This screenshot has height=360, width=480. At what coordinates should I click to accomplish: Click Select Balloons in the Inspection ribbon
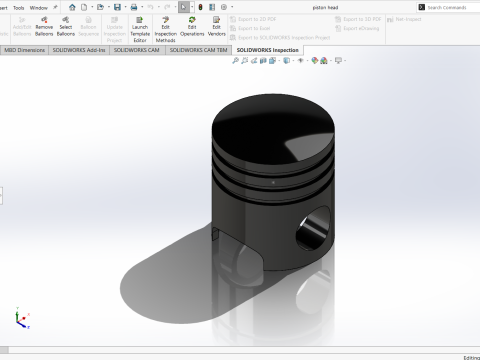click(66, 26)
